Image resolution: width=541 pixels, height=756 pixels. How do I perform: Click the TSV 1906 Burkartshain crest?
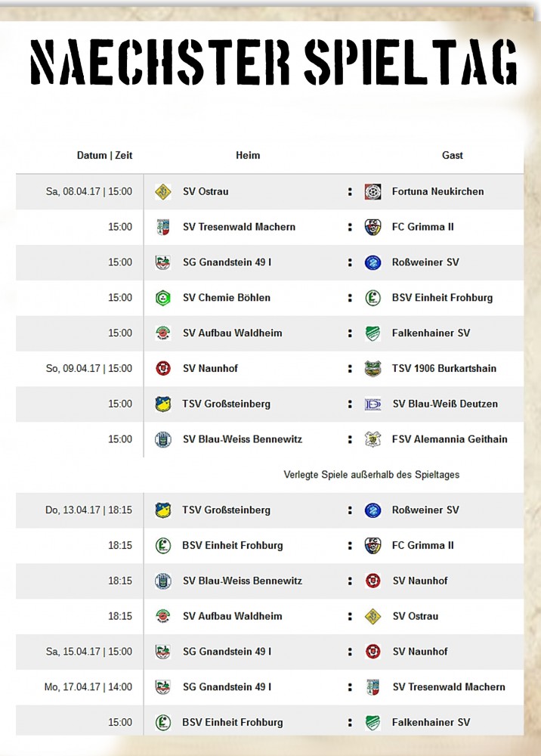373,369
